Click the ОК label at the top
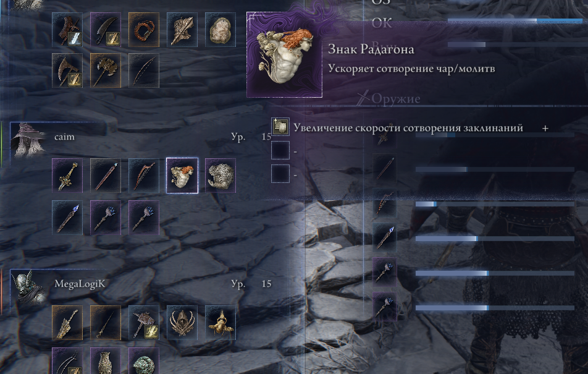 pos(382,23)
